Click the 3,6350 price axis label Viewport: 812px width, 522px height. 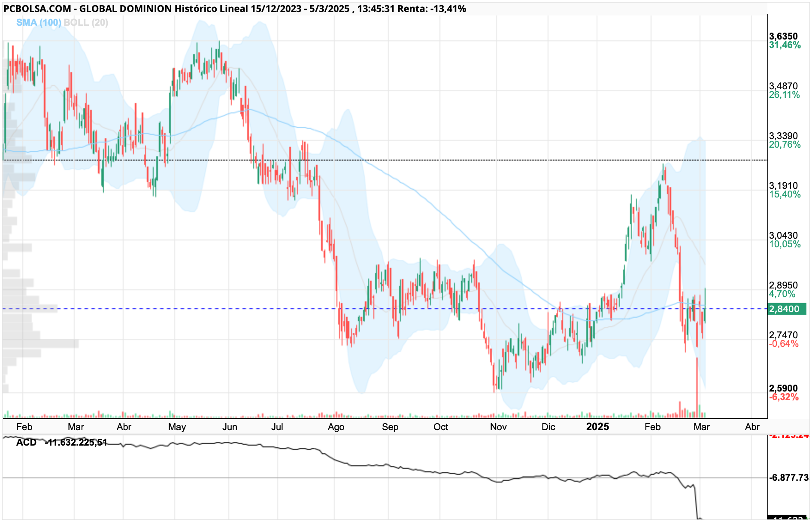coord(783,36)
